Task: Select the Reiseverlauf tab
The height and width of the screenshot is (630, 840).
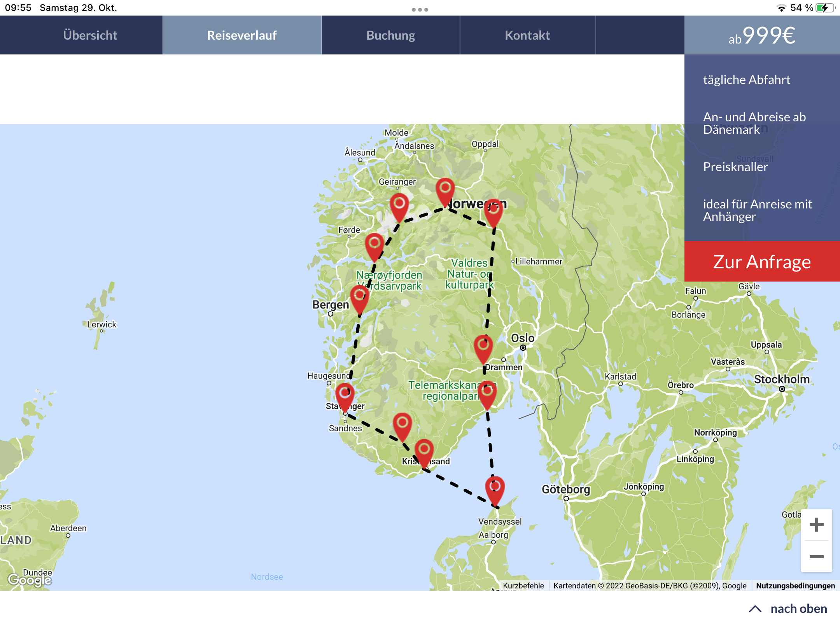Action: tap(242, 35)
